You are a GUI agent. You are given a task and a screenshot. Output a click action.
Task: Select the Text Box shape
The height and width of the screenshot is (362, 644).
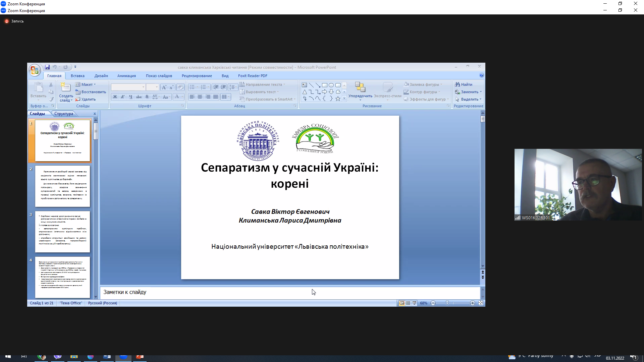coord(304,85)
